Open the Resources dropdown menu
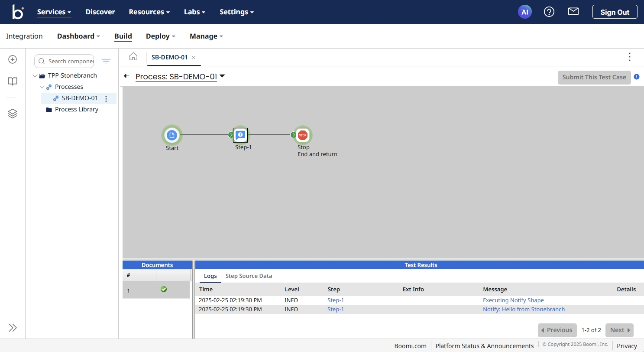Viewport: 644px width, 352px height. click(x=149, y=12)
